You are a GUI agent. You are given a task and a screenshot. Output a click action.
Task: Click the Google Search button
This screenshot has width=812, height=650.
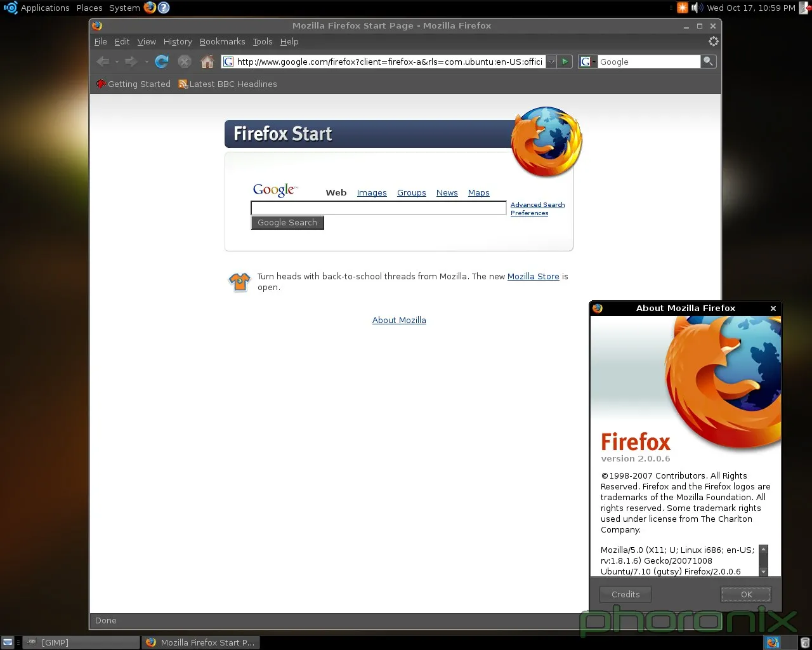(x=287, y=223)
